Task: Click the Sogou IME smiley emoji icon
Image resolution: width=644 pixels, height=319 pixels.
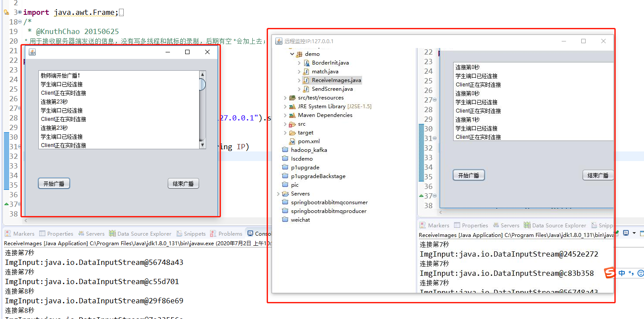Action: (x=641, y=273)
